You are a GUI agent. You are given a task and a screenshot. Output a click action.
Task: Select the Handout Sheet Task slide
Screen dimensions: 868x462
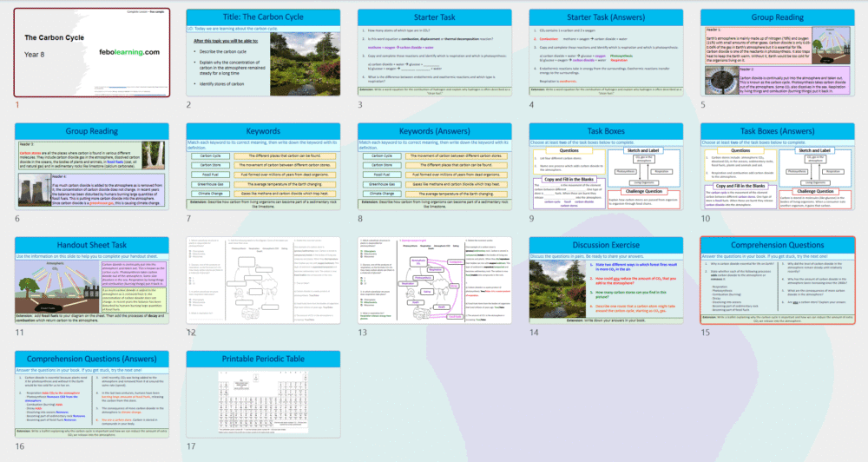(91, 280)
